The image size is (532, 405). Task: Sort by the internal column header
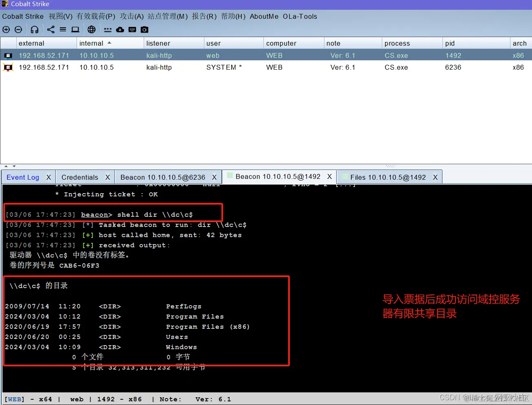pyautogui.click(x=110, y=43)
